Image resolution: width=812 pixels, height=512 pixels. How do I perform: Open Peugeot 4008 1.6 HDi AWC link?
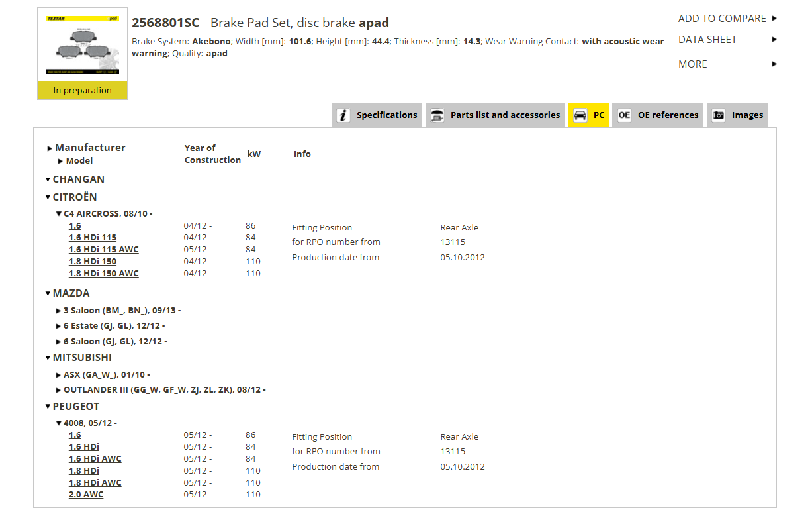pyautogui.click(x=95, y=459)
